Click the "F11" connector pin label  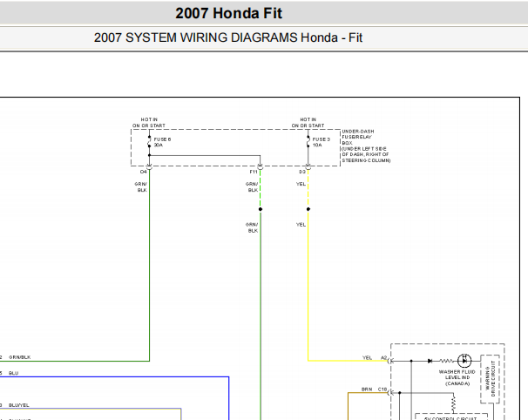[x=254, y=172]
